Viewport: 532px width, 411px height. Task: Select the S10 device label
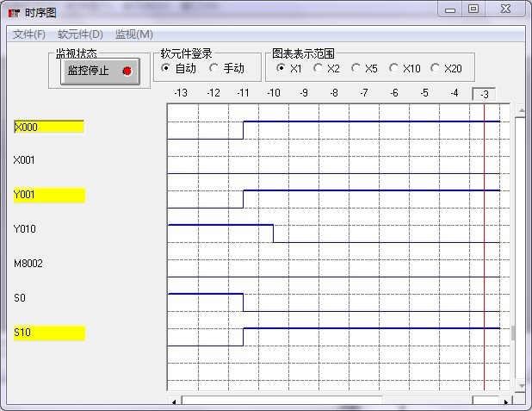(49, 333)
